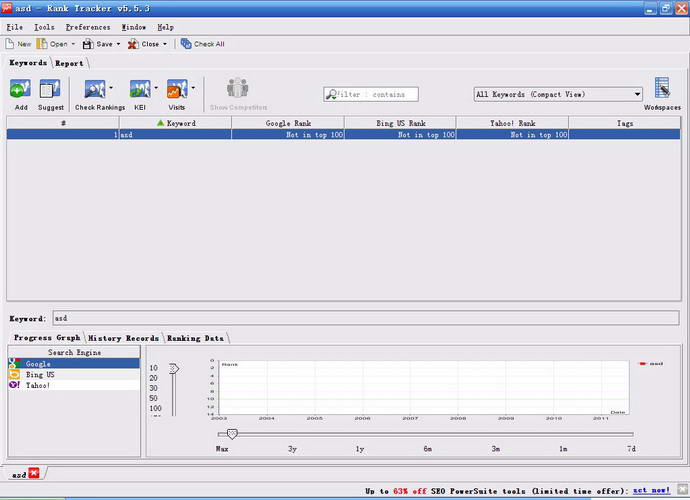This screenshot has height=500, width=690.
Task: Switch to History Records tab
Action: (x=123, y=338)
